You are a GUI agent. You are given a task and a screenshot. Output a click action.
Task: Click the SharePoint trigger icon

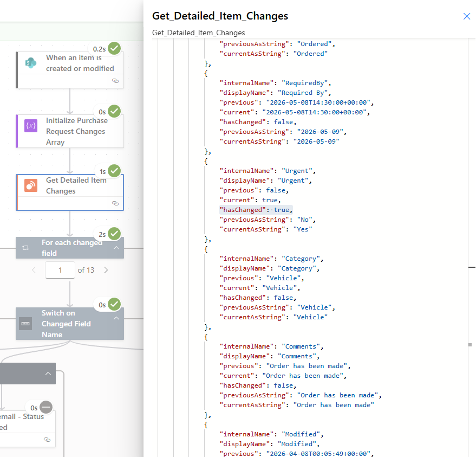pyautogui.click(x=31, y=63)
